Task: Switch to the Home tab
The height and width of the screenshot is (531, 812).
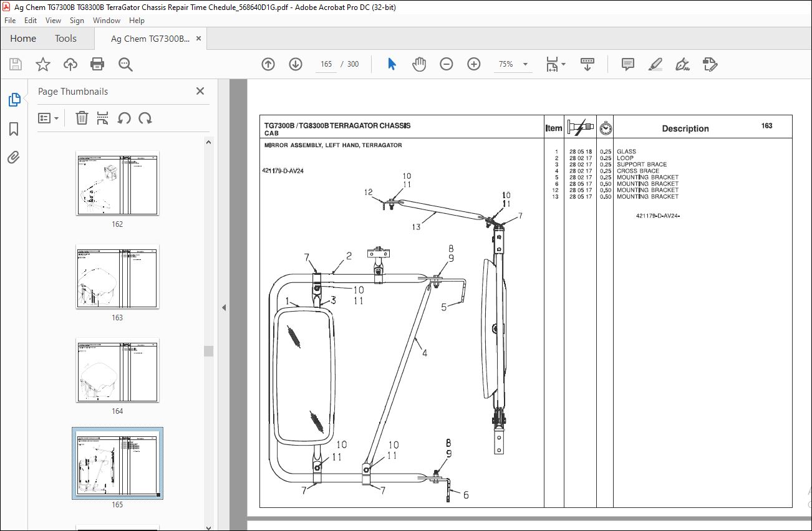Action: (23, 39)
